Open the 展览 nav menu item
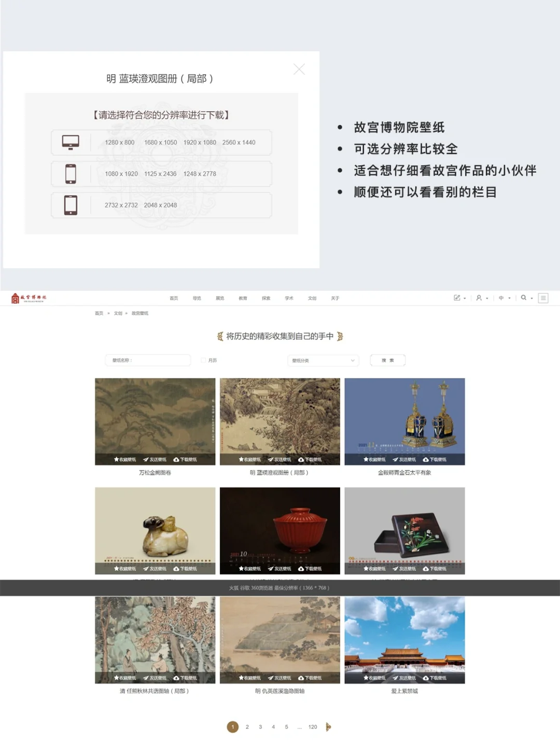The height and width of the screenshot is (746, 560). (220, 299)
